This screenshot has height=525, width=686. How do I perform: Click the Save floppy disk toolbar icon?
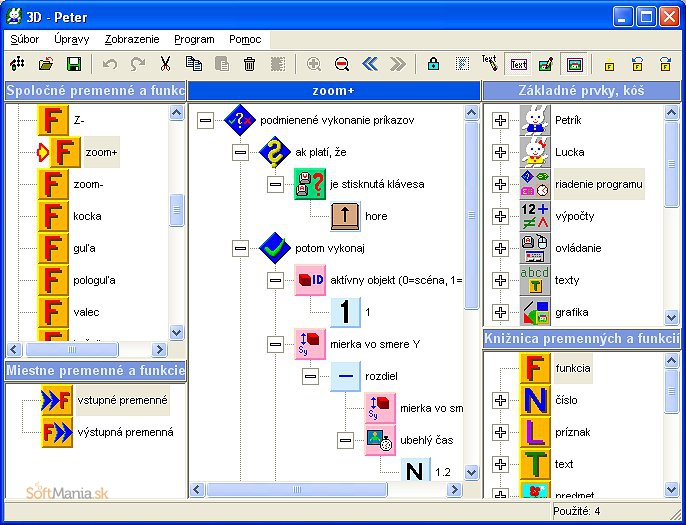74,64
